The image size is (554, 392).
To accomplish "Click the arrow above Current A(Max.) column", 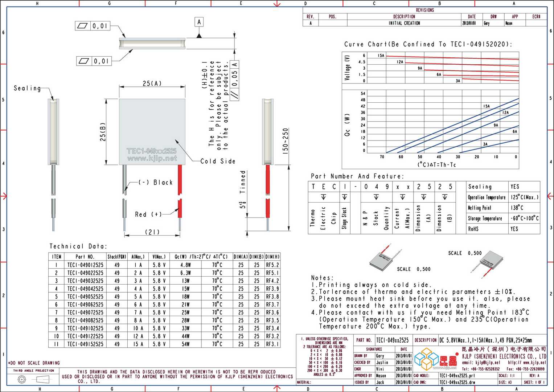I will click(x=402, y=197).
